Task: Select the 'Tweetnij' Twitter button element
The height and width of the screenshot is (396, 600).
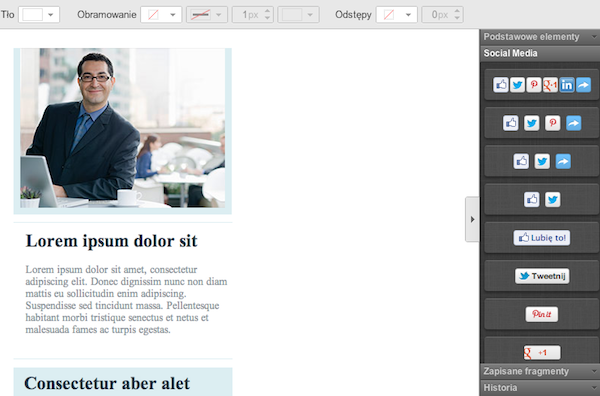Action: click(542, 276)
